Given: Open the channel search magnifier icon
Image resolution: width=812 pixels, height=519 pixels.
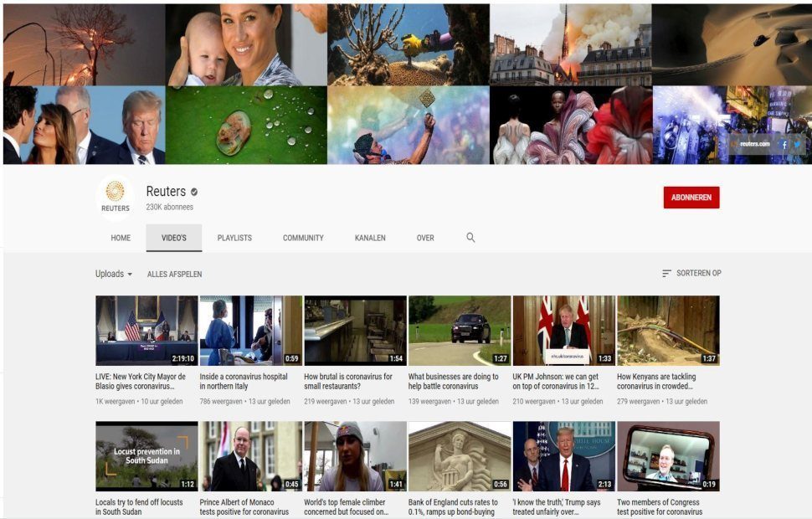Looking at the screenshot, I should pyautogui.click(x=470, y=238).
